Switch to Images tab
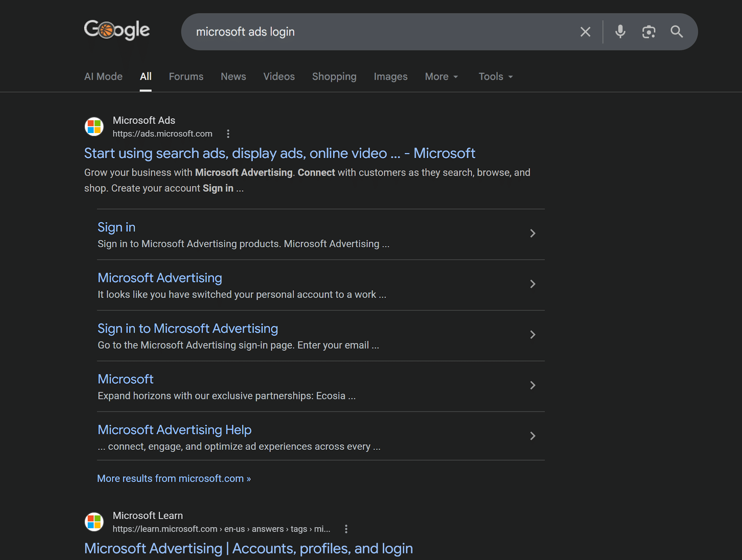Screen dimensions: 742x560 tap(391, 76)
